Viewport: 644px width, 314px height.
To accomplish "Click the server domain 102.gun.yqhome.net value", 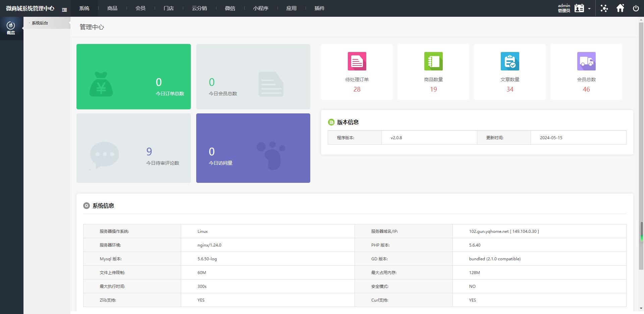I will (504, 231).
